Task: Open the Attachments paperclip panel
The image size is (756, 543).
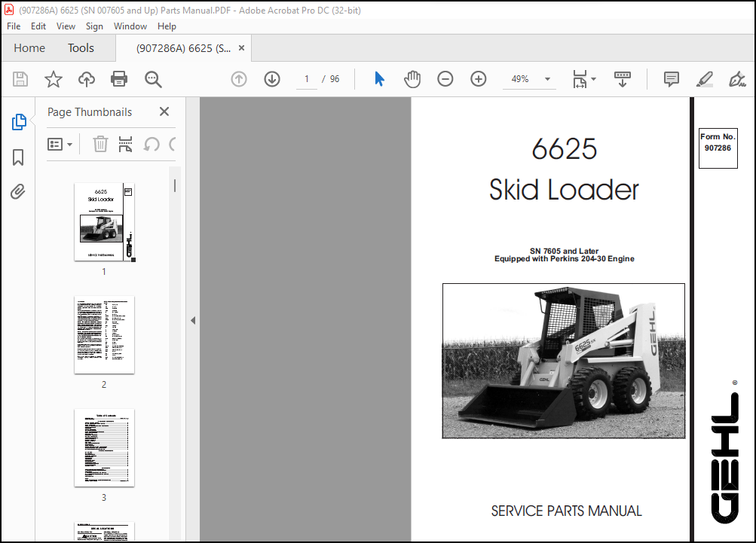Action: [x=18, y=191]
